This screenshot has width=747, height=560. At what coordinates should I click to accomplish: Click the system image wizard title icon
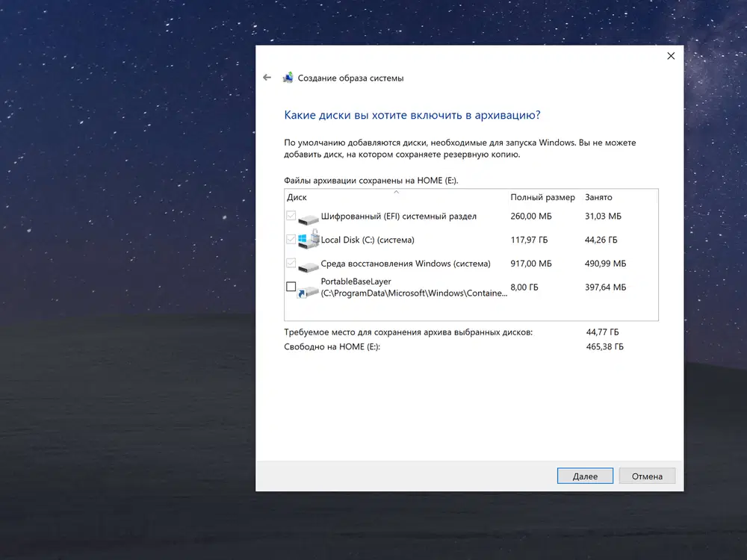tap(288, 78)
